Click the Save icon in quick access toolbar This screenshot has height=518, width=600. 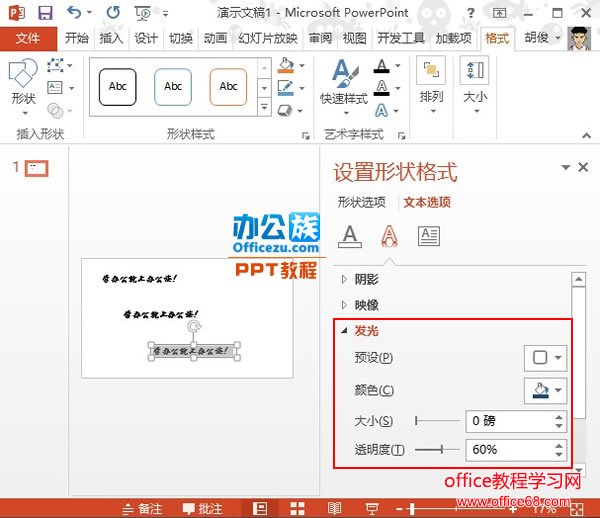click(45, 13)
